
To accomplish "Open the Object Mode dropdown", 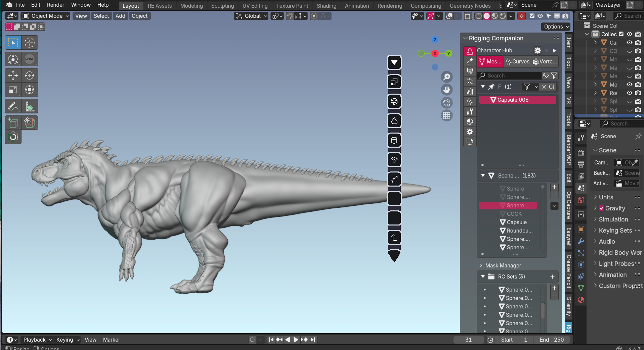I will point(46,16).
